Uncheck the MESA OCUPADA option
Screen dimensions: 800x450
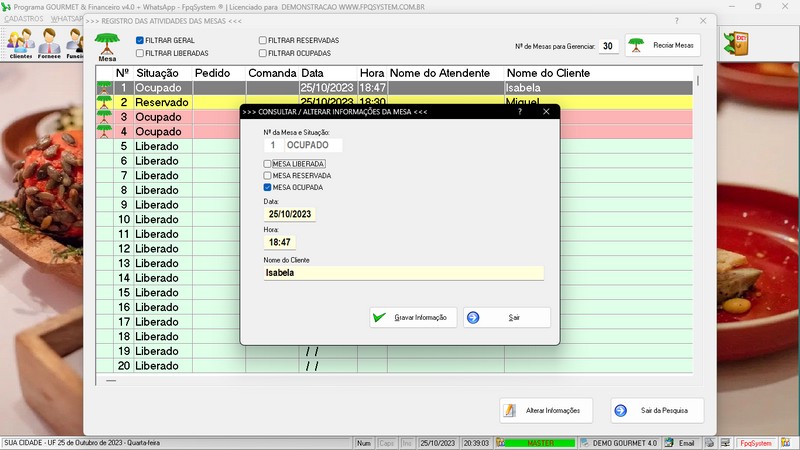267,187
